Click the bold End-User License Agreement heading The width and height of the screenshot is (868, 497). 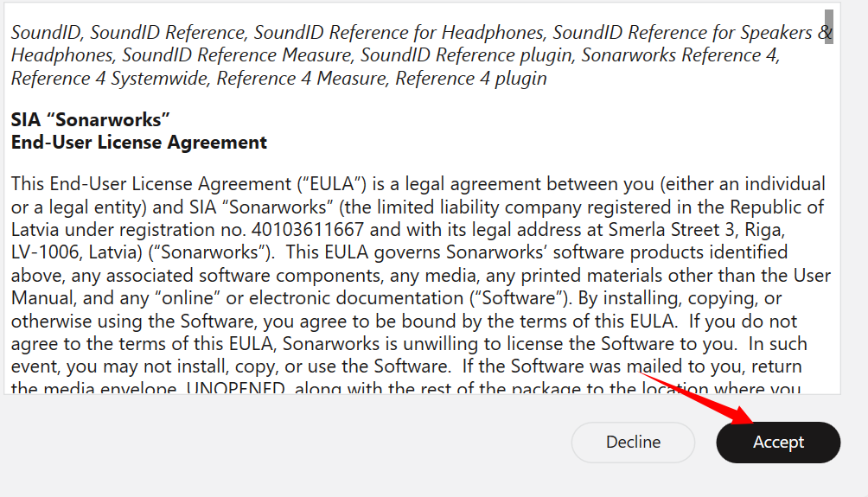tap(139, 143)
